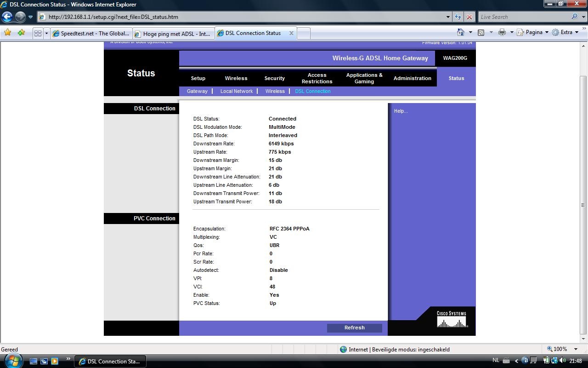Open the DSL Connection sub-link
The image size is (588, 368).
click(313, 91)
